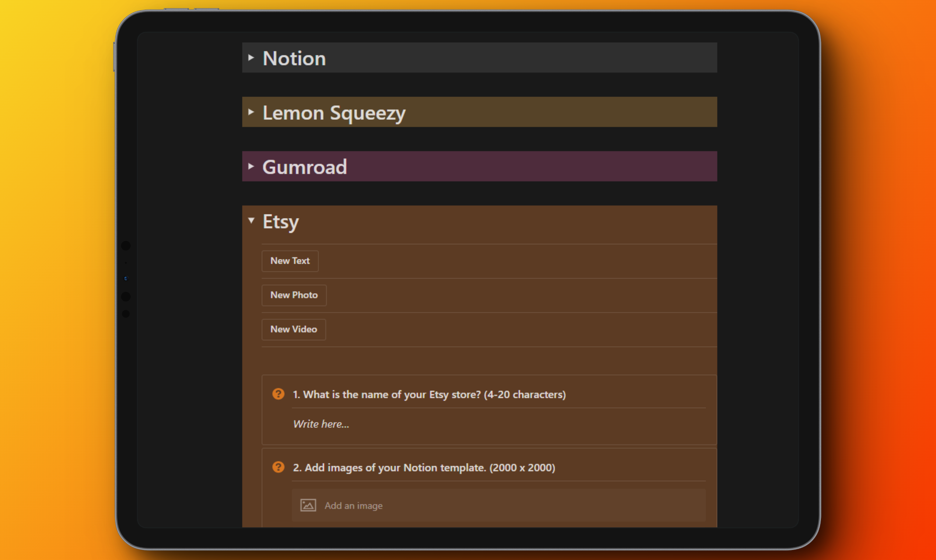Click the Notion heading text

(294, 59)
